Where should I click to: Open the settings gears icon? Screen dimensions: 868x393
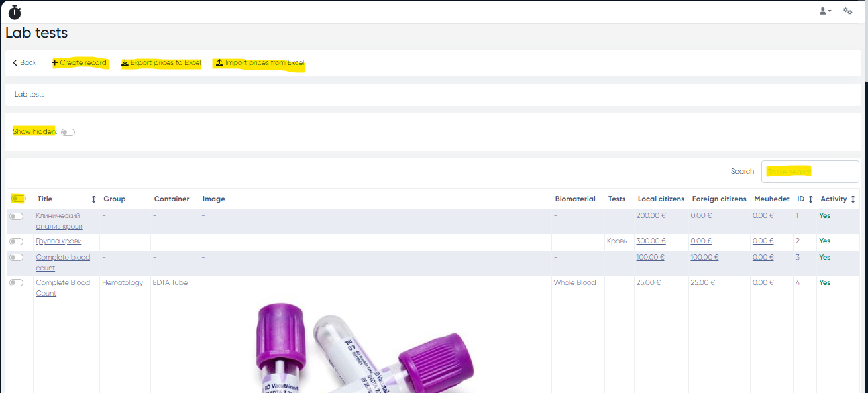tap(847, 11)
